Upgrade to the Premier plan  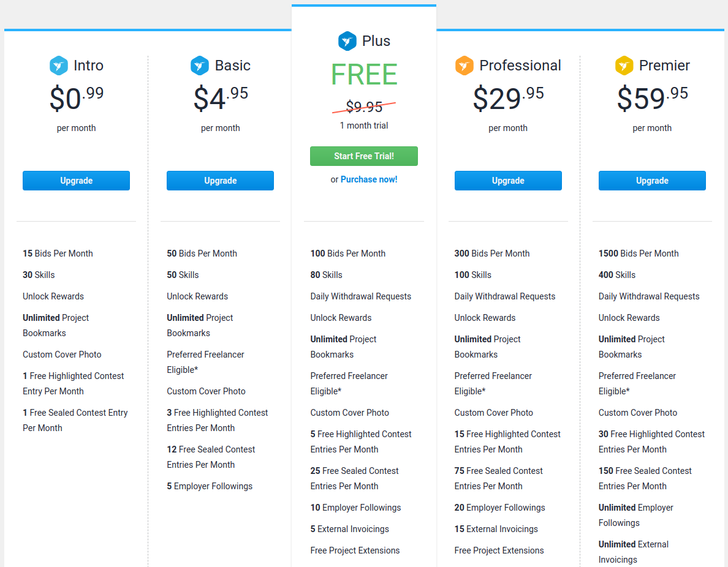[652, 181]
